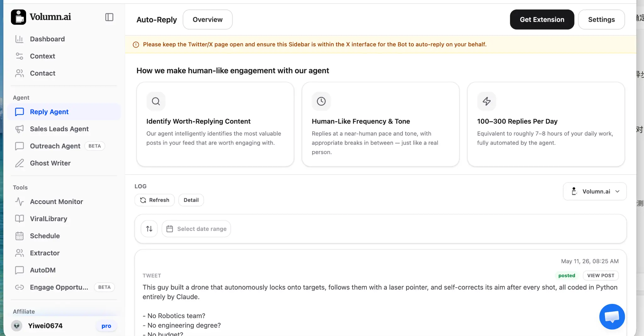
Task: Click the Extractor users icon
Action: pyautogui.click(x=19, y=253)
